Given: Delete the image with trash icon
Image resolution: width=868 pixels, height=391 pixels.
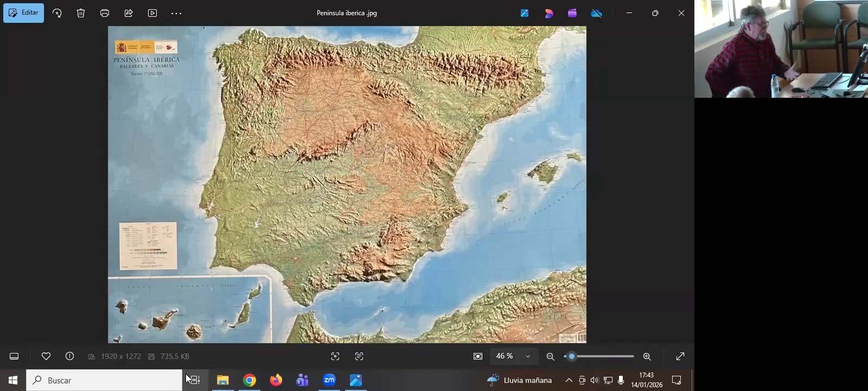Looking at the screenshot, I should [81, 13].
